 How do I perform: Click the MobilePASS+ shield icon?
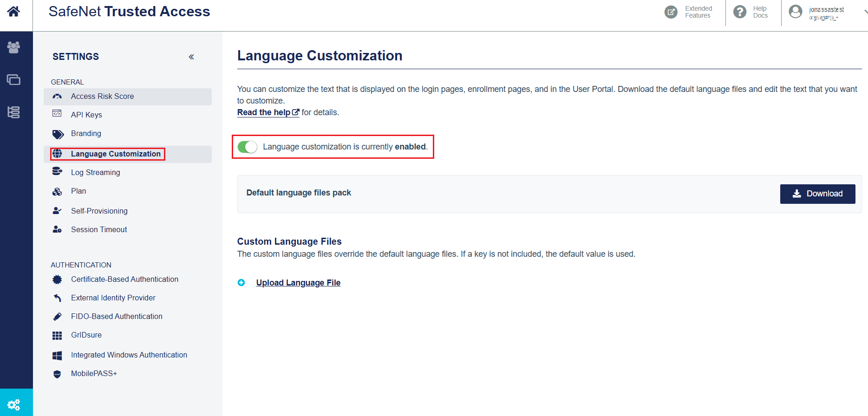click(57, 374)
